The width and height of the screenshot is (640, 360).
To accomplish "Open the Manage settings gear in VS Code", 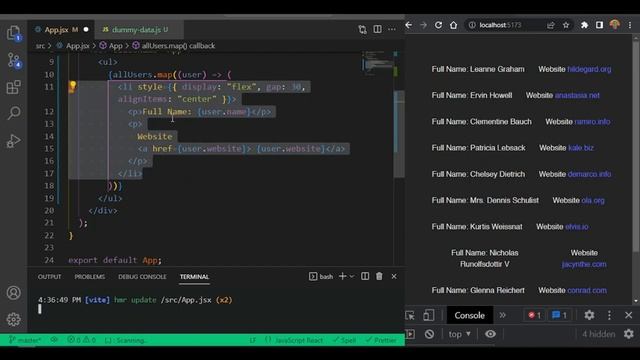I will [x=13, y=319].
